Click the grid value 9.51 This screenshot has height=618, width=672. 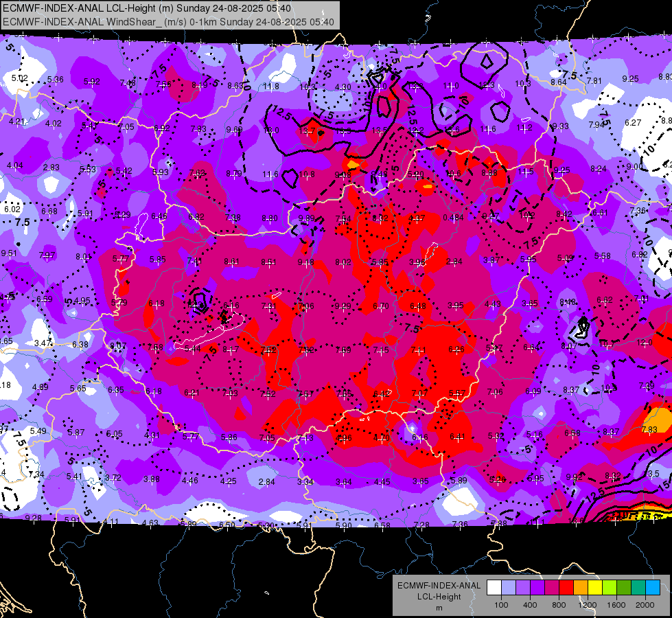pyautogui.click(x=10, y=253)
